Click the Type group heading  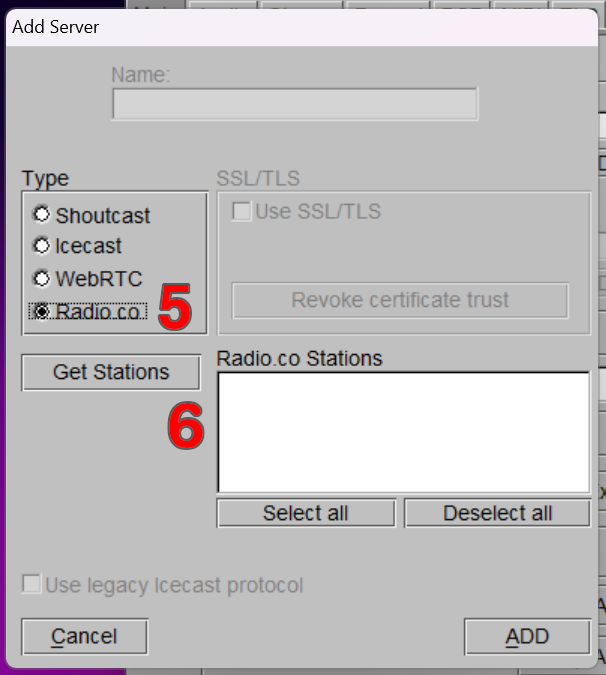46,179
